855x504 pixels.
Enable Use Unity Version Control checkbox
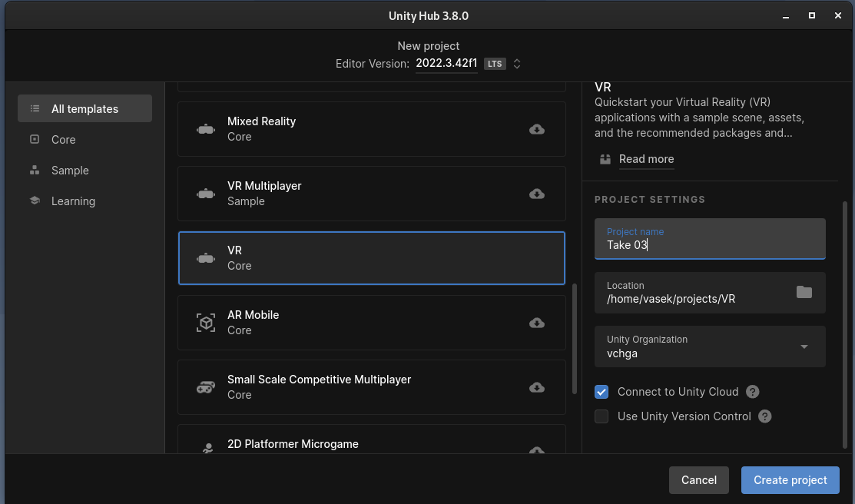tap(601, 416)
